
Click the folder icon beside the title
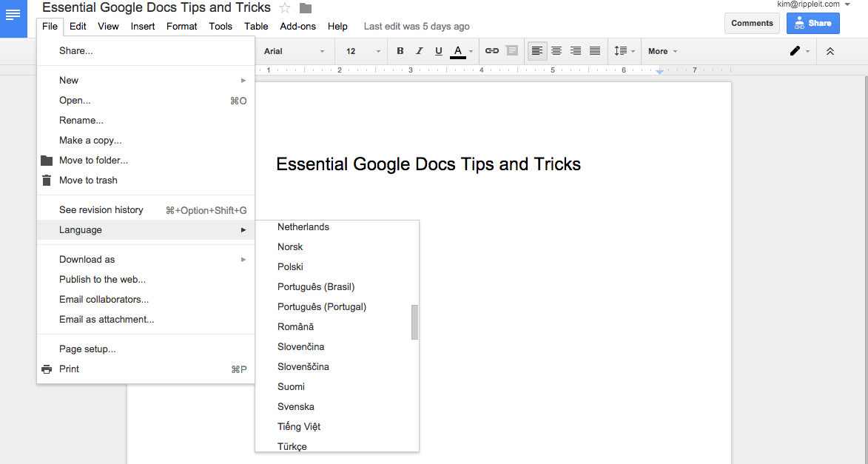click(x=306, y=8)
